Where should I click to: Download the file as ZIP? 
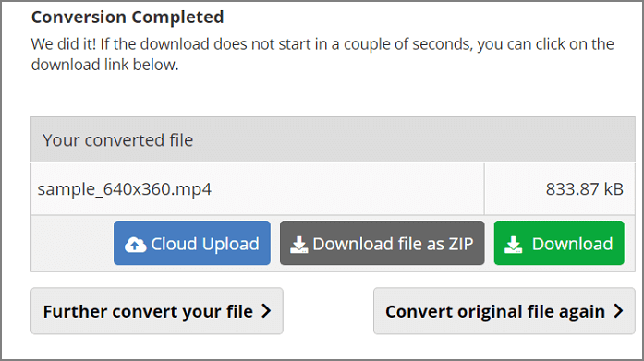coord(382,243)
